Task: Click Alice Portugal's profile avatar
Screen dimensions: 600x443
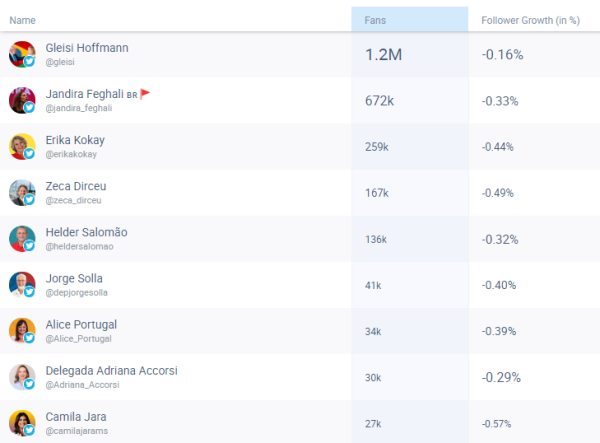Action: click(22, 331)
